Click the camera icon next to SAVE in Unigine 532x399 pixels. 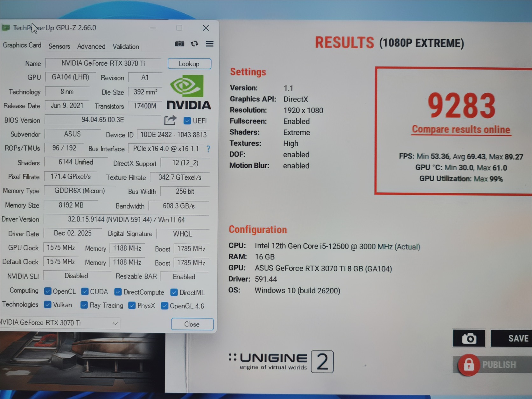click(469, 338)
